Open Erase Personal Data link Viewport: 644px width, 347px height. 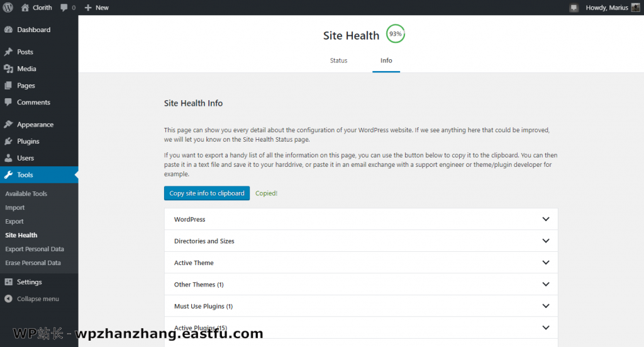(x=33, y=263)
